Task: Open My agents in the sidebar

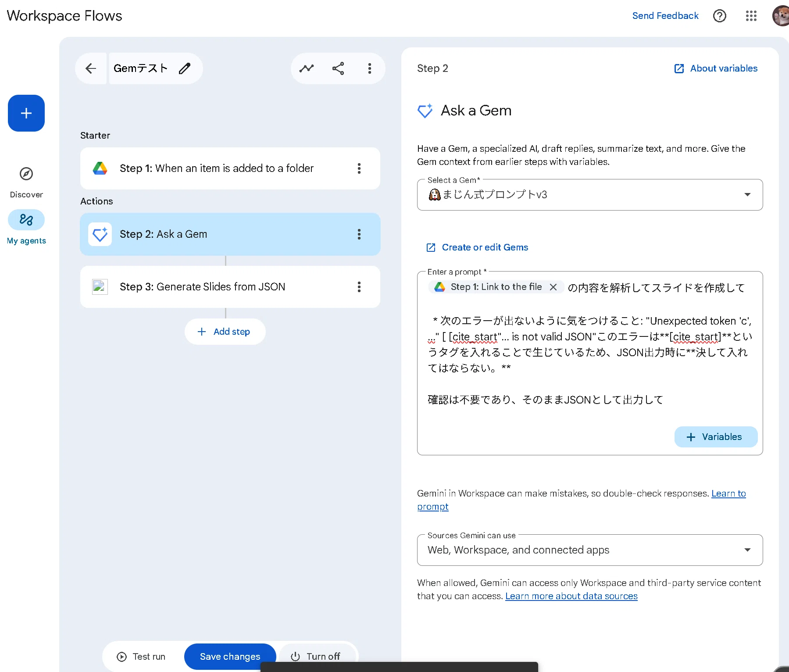Action: pyautogui.click(x=26, y=227)
